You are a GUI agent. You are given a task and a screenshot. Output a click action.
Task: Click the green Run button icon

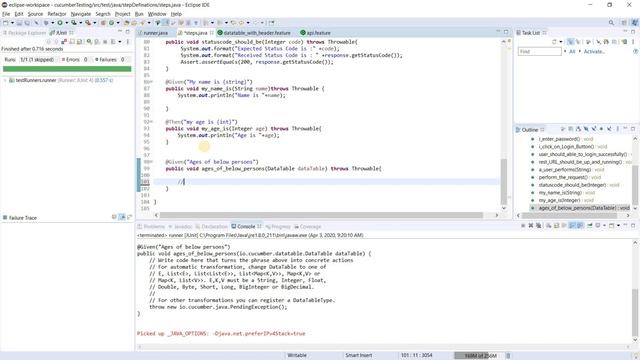(x=60, y=23)
